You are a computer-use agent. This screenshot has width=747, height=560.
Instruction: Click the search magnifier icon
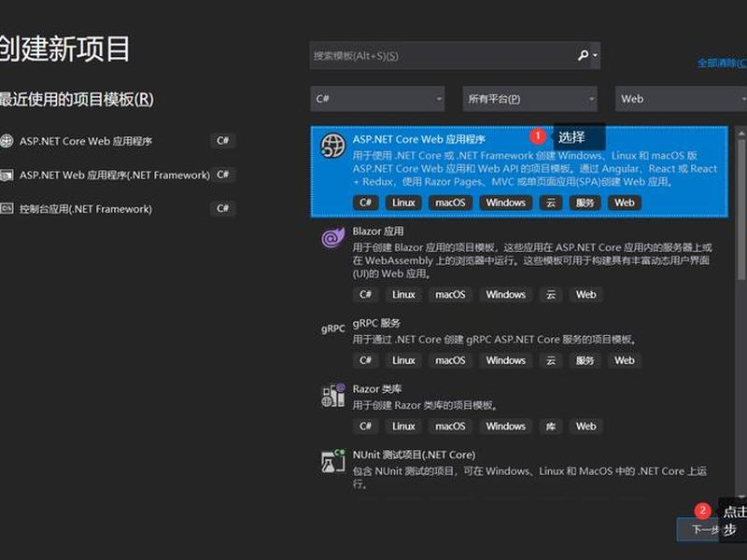pos(583,55)
